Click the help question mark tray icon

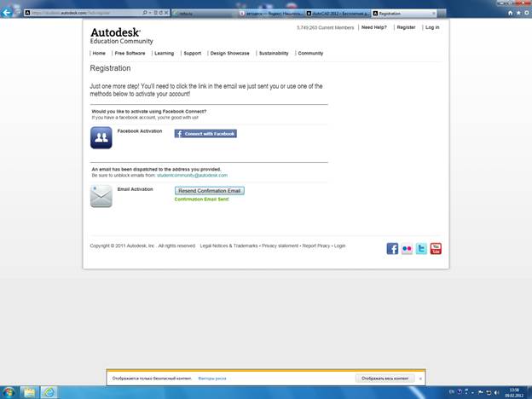460,391
